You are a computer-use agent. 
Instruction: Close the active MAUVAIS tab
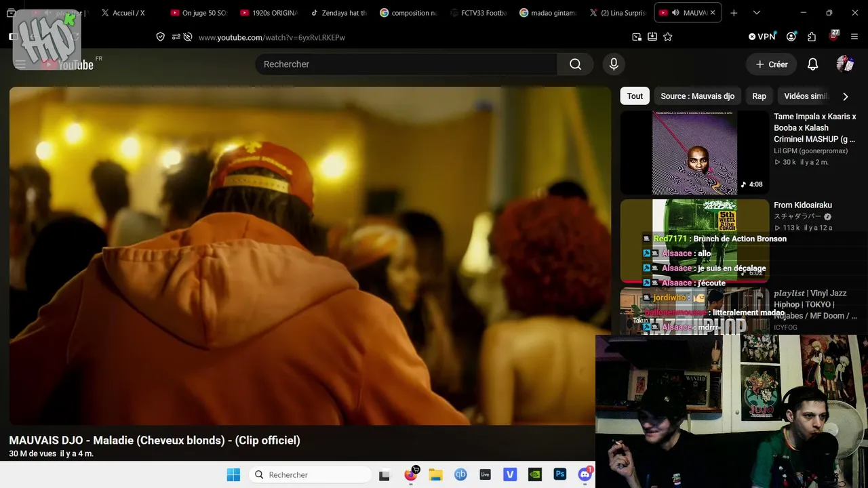tap(712, 13)
